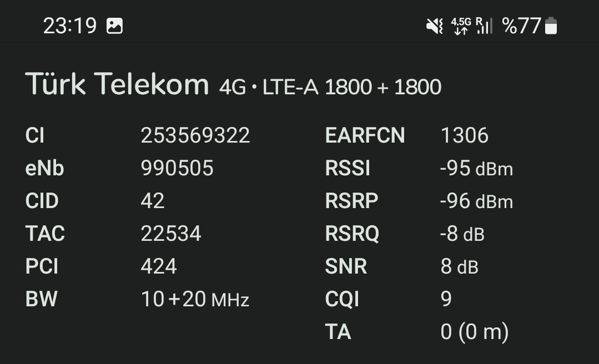Tap the roaming signal strength bars icon
This screenshot has width=599, height=364.
click(x=484, y=26)
